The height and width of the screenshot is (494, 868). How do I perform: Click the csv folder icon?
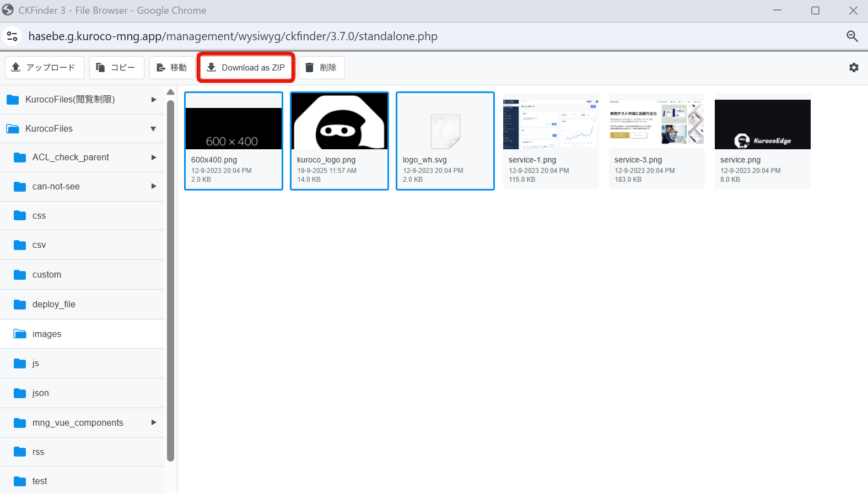point(20,245)
